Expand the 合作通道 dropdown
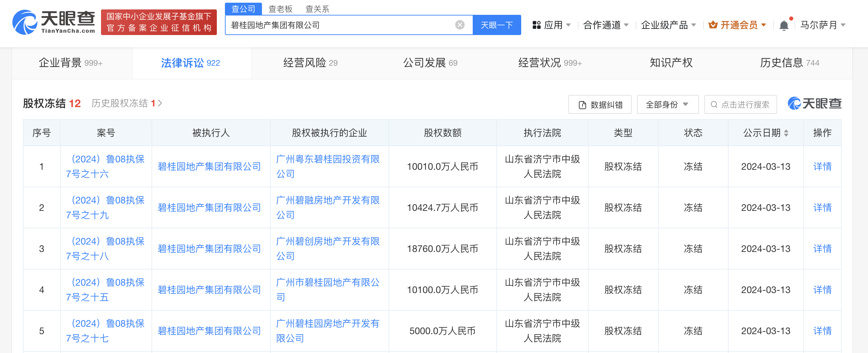The width and height of the screenshot is (868, 353). (605, 24)
